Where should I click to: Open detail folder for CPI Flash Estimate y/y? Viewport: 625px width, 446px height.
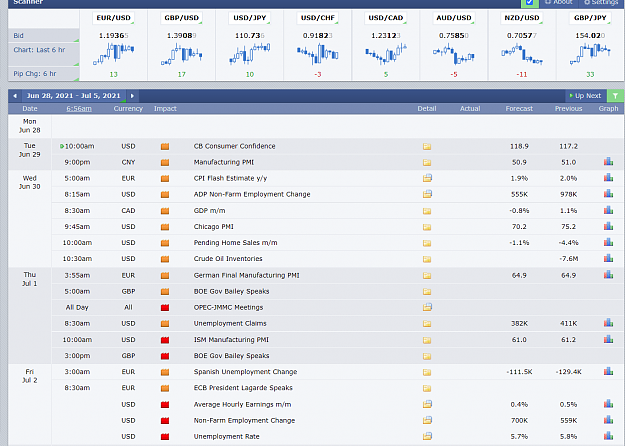coord(427,178)
